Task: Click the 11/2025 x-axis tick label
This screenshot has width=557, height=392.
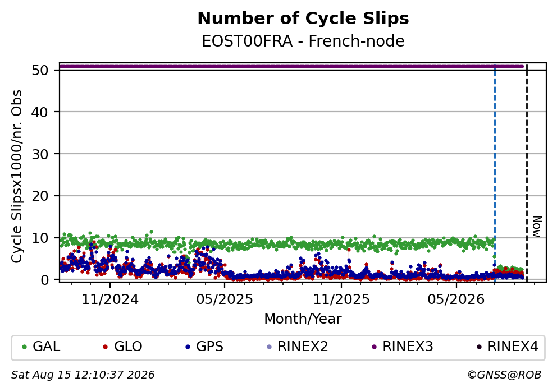Action: coord(341,300)
